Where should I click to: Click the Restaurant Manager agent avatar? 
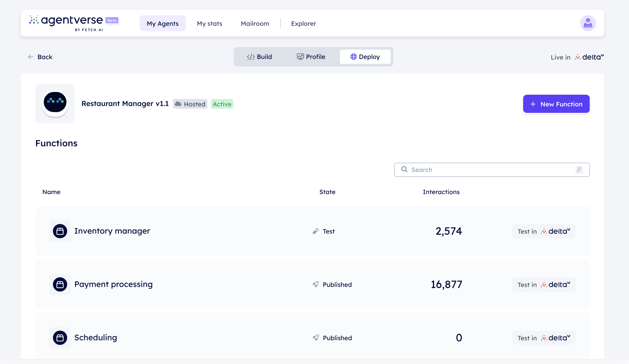55,103
